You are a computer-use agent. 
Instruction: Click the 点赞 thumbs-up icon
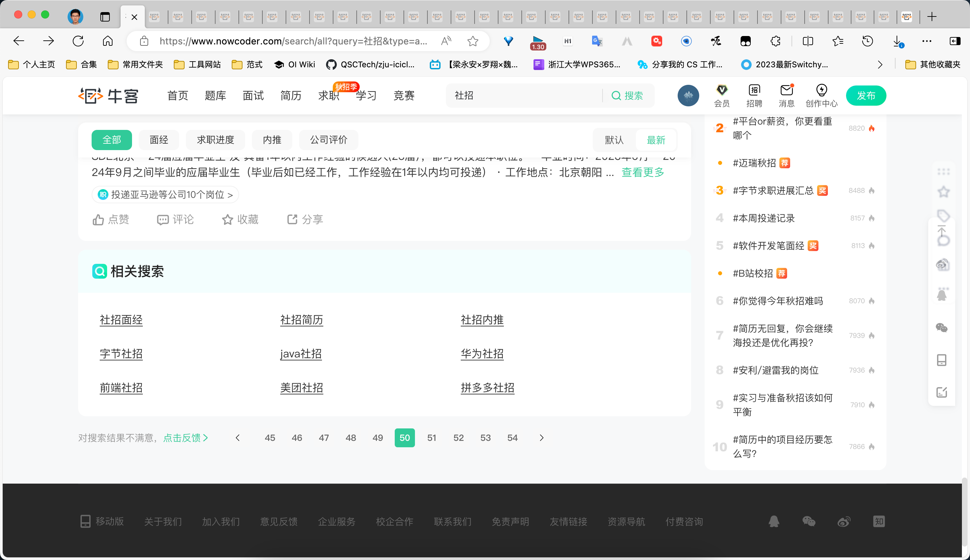click(x=98, y=220)
